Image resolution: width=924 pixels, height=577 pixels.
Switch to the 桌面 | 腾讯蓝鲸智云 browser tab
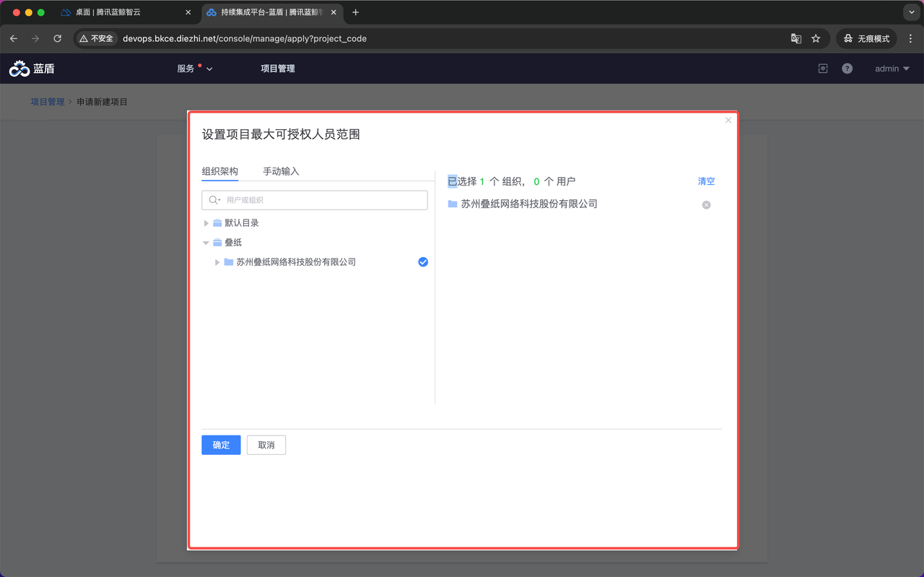[x=126, y=12]
